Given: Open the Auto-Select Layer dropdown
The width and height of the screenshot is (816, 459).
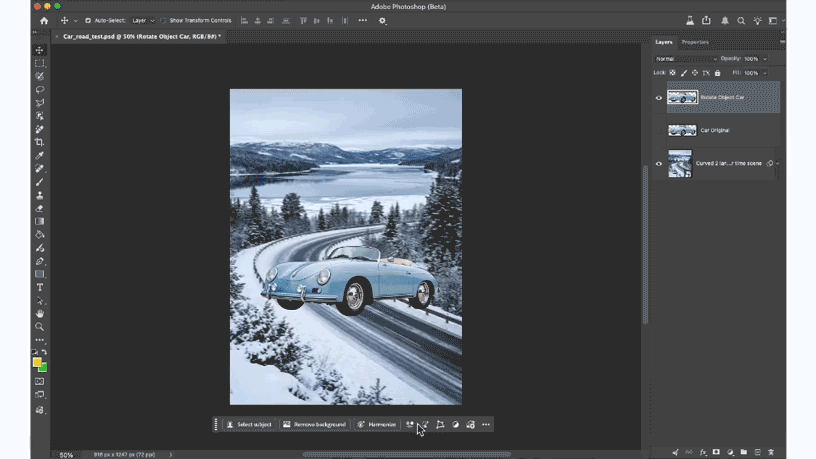Looking at the screenshot, I should tap(144, 20).
